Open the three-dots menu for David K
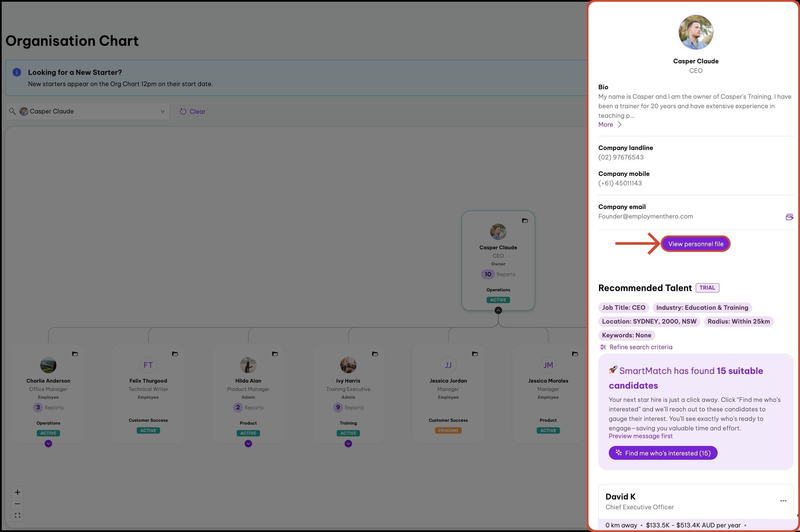 click(x=783, y=501)
